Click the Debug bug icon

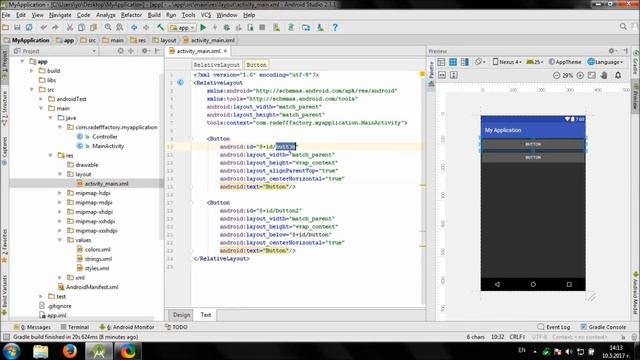[227, 27]
